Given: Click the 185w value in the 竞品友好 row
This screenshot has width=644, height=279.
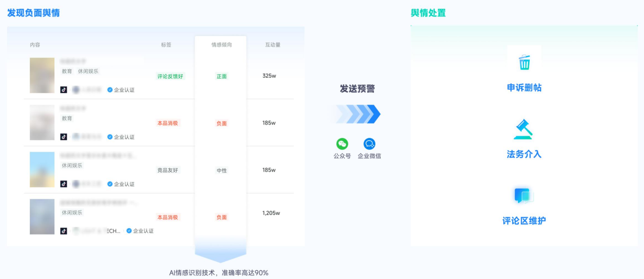Looking at the screenshot, I should coord(269,170).
